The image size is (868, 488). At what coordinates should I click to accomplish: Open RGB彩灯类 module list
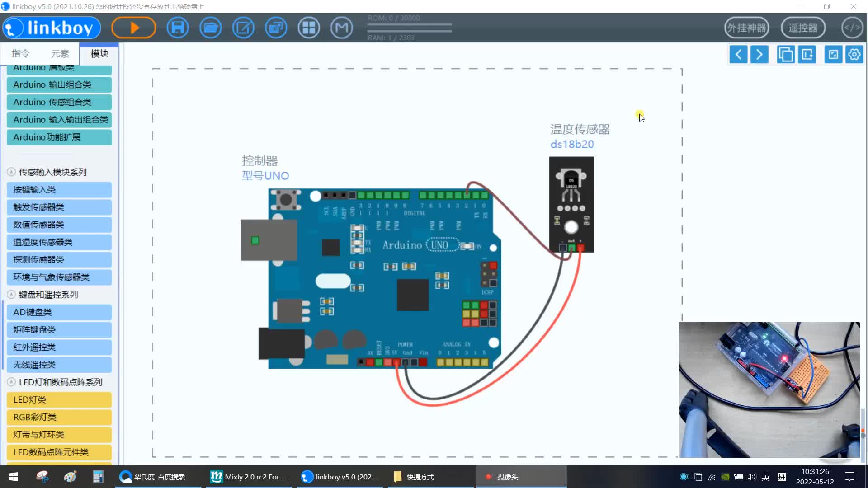[59, 418]
